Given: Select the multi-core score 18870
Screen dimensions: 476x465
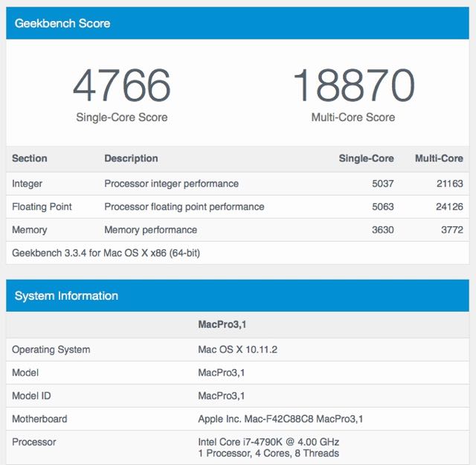Looking at the screenshot, I should (x=354, y=85).
